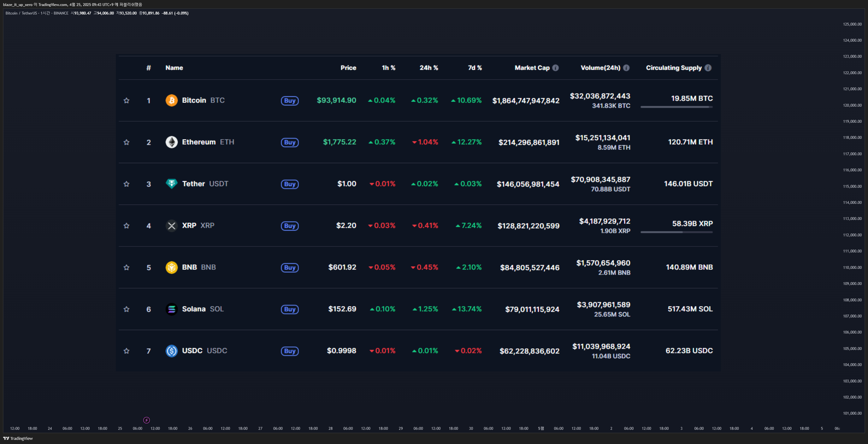Image resolution: width=868 pixels, height=444 pixels.
Task: Sort by the Name column header
Action: coord(174,68)
